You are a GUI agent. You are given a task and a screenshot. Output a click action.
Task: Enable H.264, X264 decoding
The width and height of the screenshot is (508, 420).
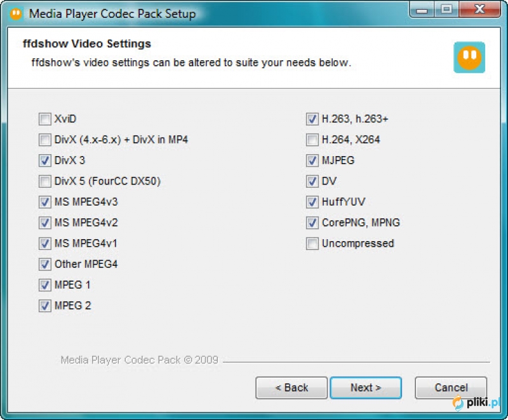tap(312, 140)
